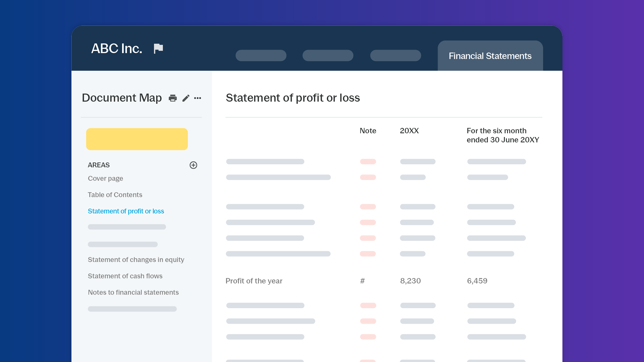
Task: Go to Table of Contents
Action: pos(115,195)
